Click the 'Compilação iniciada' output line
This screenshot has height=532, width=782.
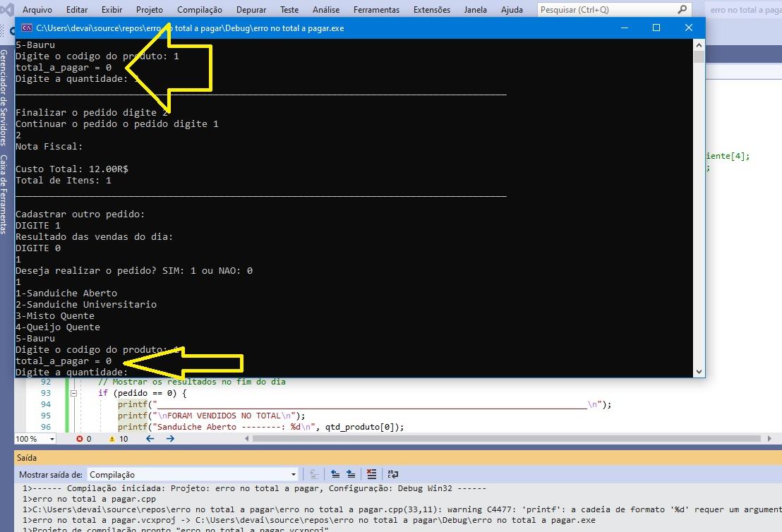click(x=254, y=489)
